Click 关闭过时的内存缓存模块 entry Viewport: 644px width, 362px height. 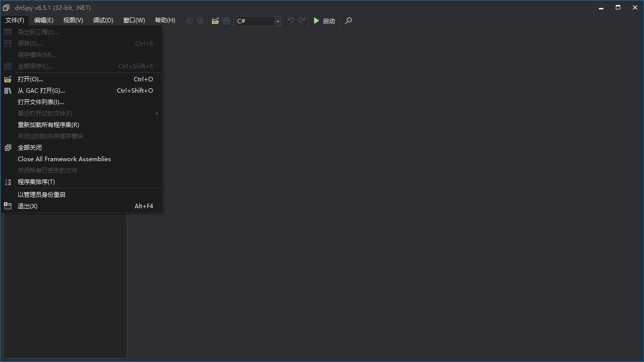tap(82, 136)
